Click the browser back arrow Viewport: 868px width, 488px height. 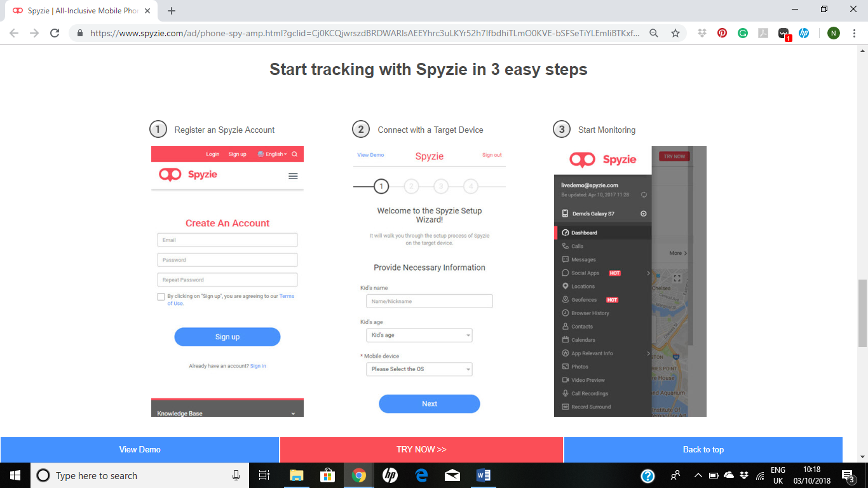(x=14, y=33)
